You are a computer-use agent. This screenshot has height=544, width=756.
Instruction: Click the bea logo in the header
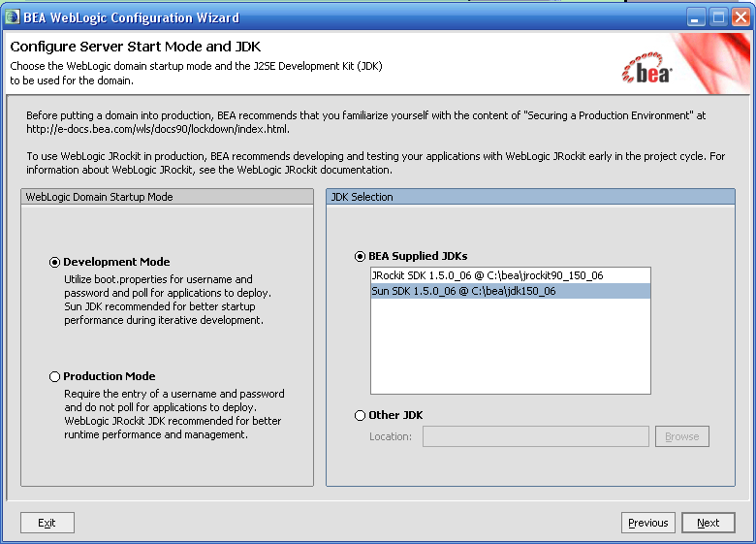[x=647, y=69]
